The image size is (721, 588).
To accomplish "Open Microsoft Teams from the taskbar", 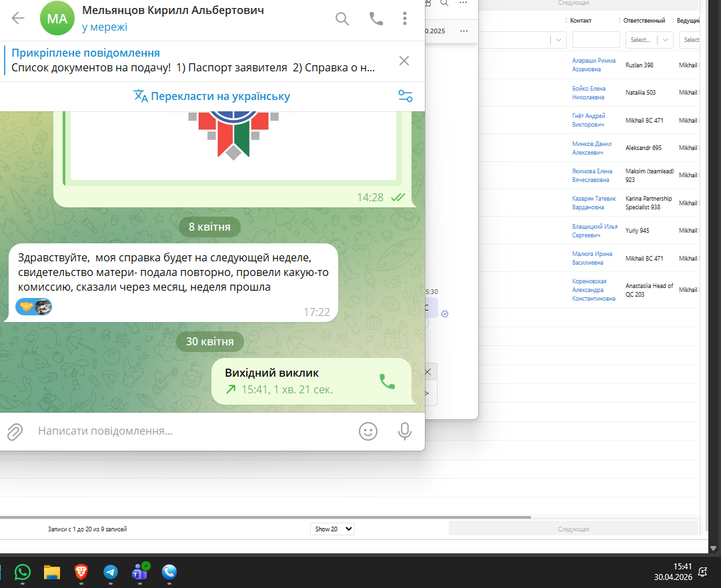I will (x=140, y=572).
